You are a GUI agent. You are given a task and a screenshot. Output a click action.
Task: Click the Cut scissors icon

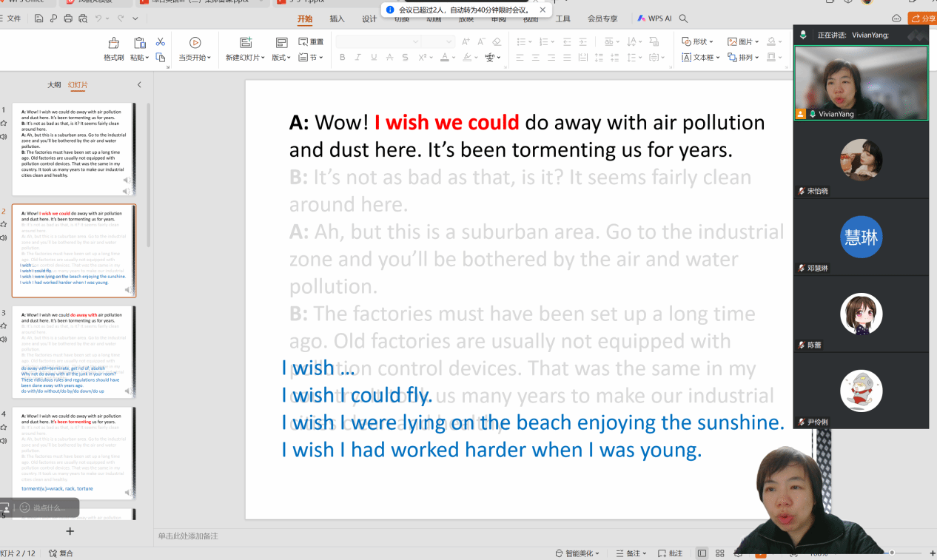[160, 42]
